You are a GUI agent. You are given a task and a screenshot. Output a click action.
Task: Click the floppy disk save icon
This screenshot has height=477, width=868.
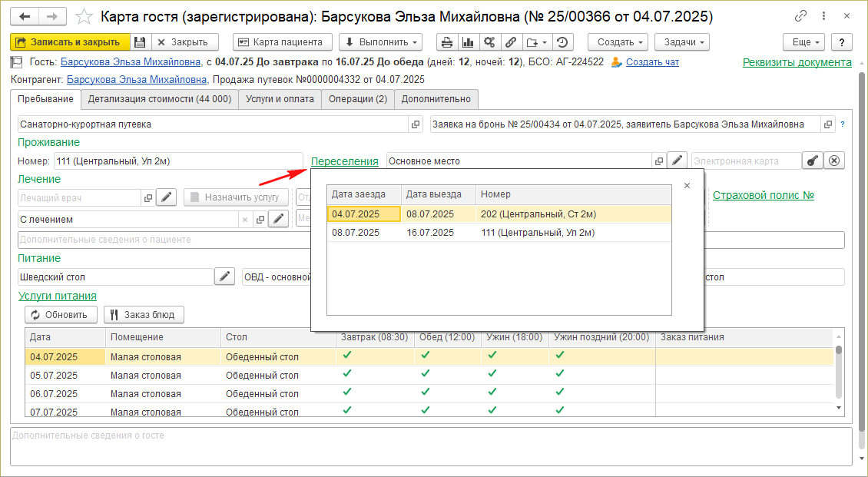tap(140, 42)
